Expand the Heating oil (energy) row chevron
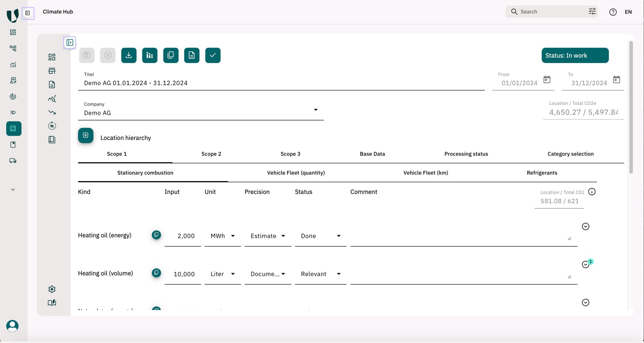Screen dimensions: 644x343 585,226
